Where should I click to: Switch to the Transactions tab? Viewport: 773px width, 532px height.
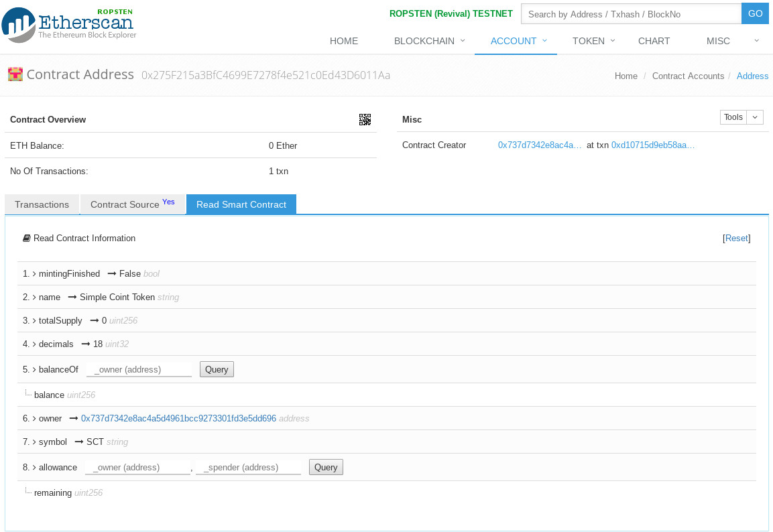pos(42,204)
